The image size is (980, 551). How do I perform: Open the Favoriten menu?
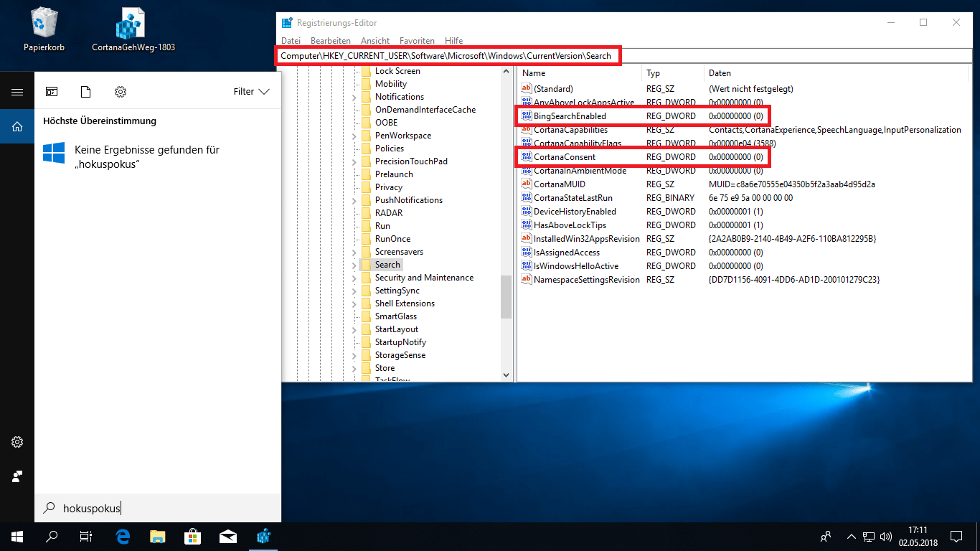(x=417, y=41)
